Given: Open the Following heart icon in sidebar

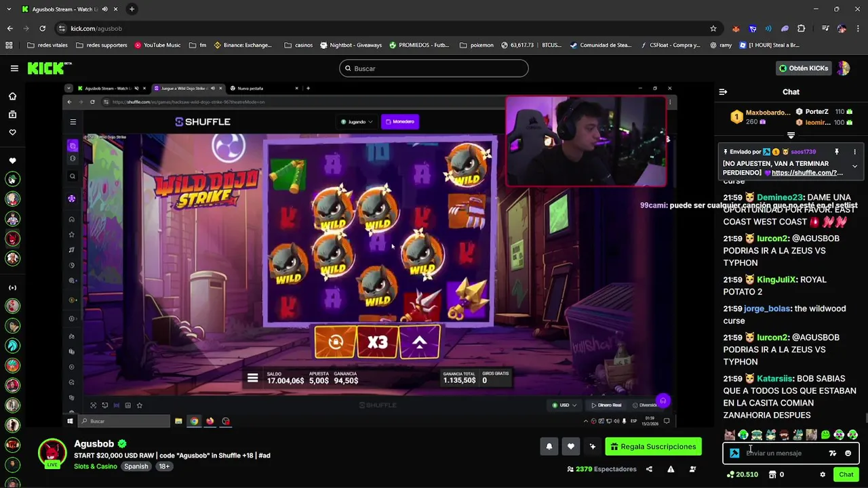Looking at the screenshot, I should 12,132.
